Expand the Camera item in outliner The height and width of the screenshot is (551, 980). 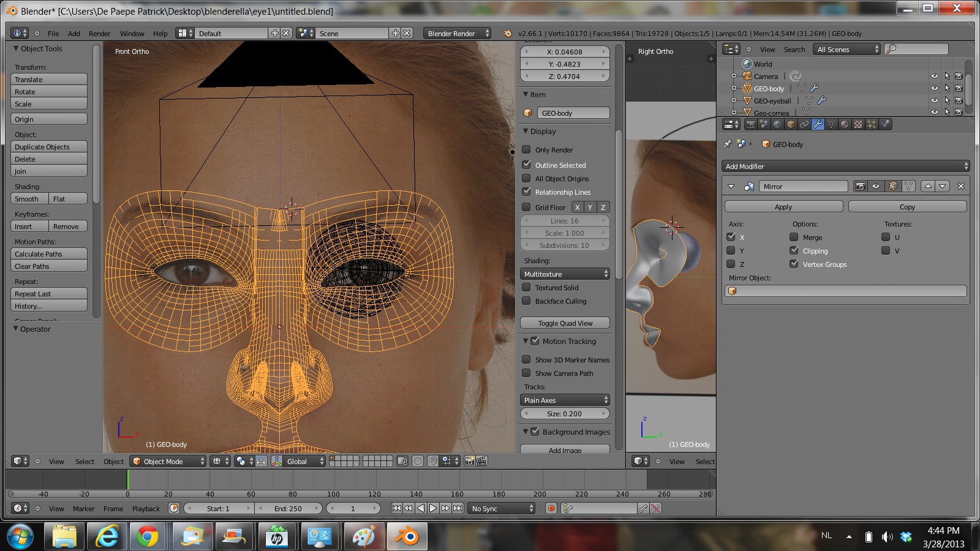tap(734, 76)
